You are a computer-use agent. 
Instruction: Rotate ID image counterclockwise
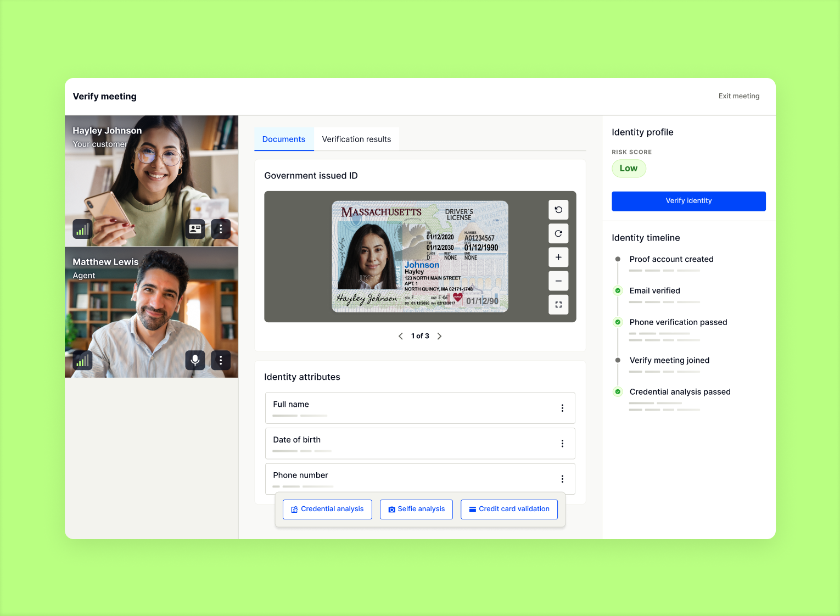558,210
